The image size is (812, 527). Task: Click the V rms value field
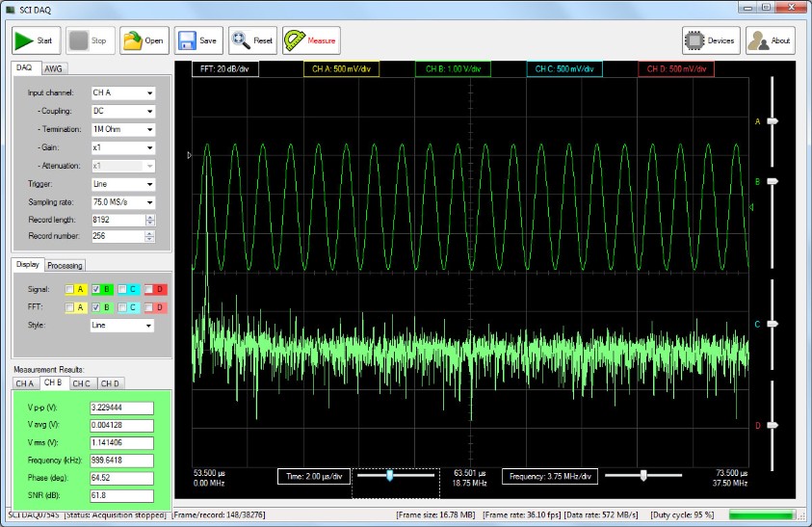click(121, 443)
